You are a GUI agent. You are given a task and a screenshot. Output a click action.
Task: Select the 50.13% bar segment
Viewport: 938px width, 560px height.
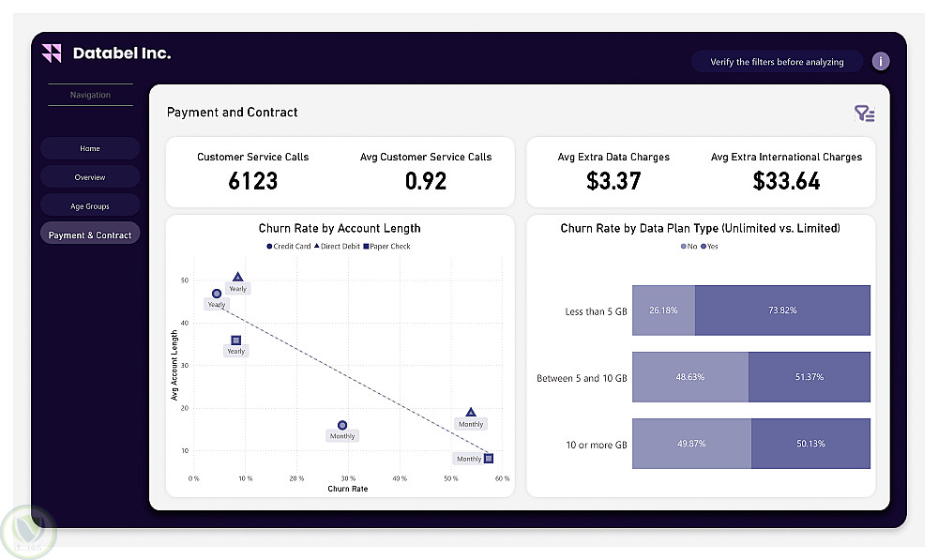(810, 444)
